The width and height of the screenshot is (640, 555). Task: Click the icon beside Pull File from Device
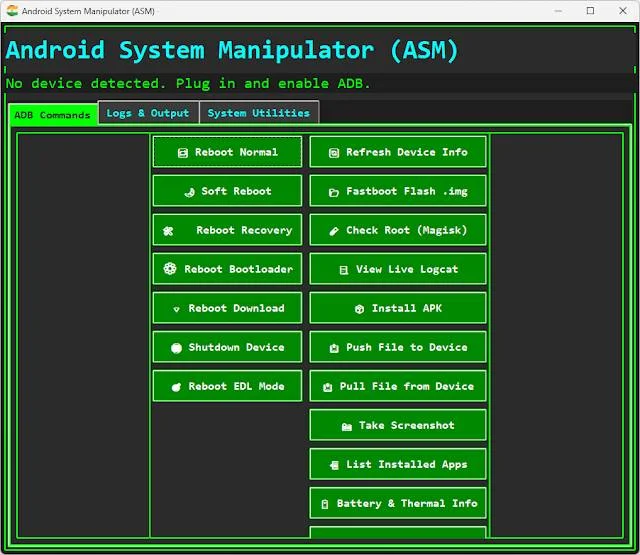point(327,387)
